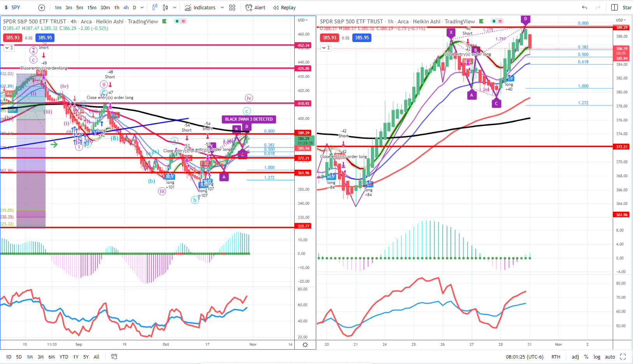This screenshot has width=633, height=364.
Task: Open indicator templates grid icon
Action: click(232, 7)
